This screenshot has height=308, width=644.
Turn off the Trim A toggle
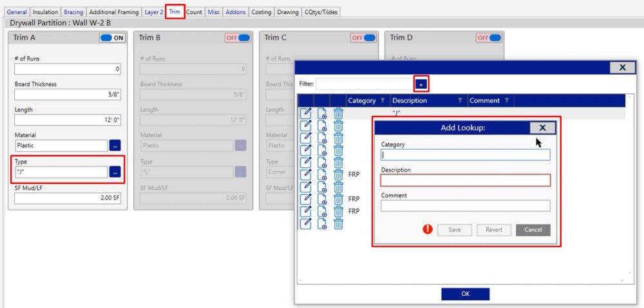pyautogui.click(x=112, y=38)
